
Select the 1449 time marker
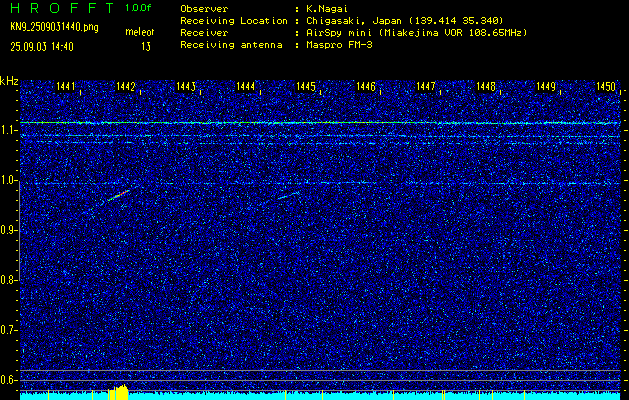coord(546,86)
